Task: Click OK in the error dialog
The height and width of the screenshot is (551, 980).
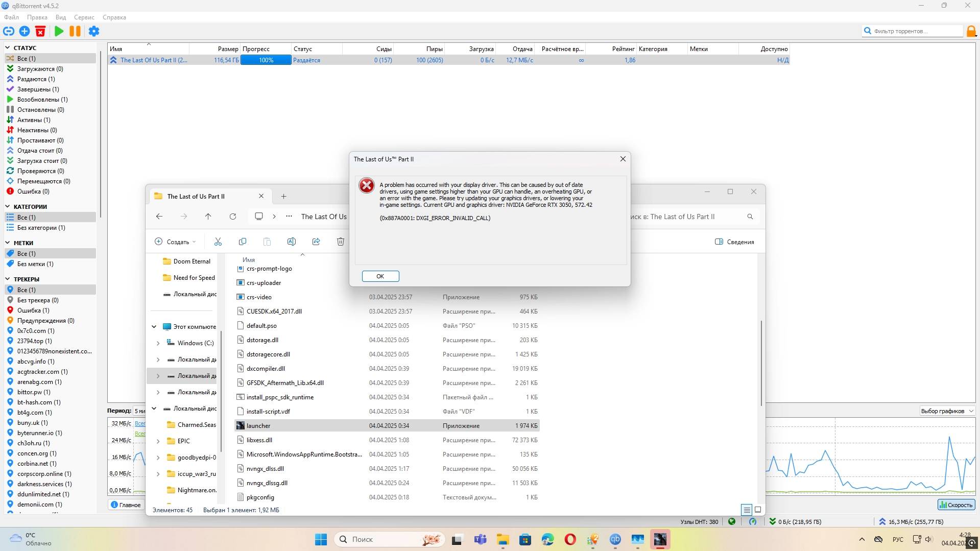Action: point(380,276)
